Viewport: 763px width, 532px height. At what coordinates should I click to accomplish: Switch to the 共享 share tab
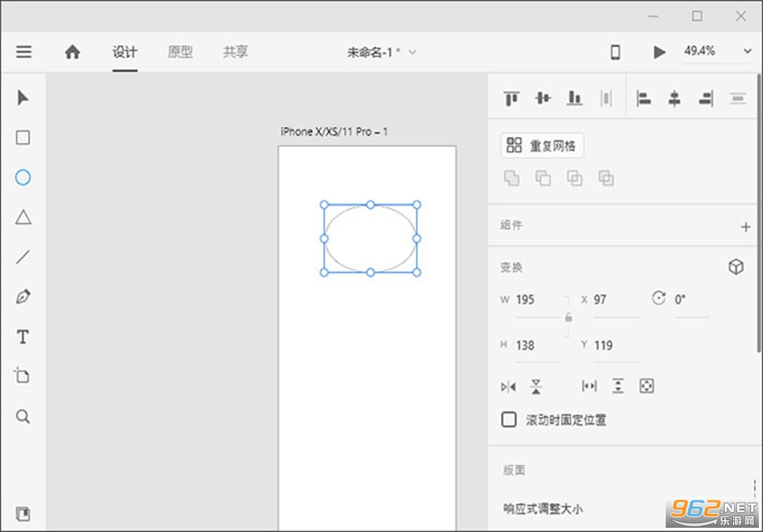click(x=235, y=52)
